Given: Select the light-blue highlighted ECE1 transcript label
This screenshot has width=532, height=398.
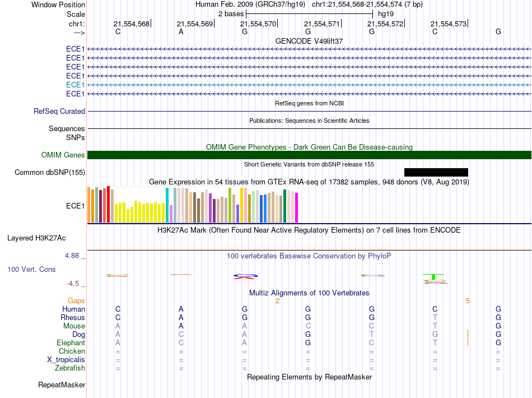Looking at the screenshot, I should [x=75, y=85].
